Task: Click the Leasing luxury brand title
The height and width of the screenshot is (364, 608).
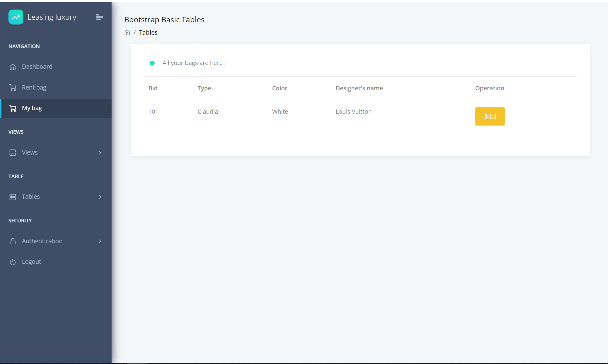Action: pyautogui.click(x=52, y=17)
